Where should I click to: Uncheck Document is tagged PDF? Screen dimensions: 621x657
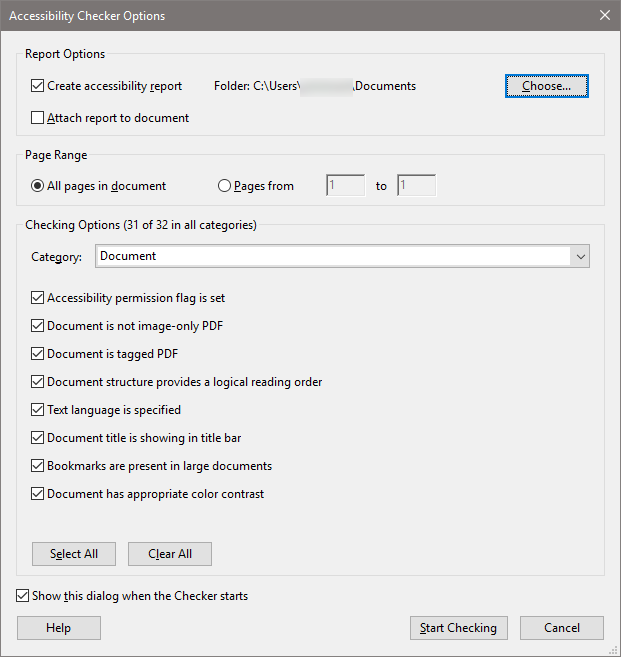pyautogui.click(x=38, y=354)
